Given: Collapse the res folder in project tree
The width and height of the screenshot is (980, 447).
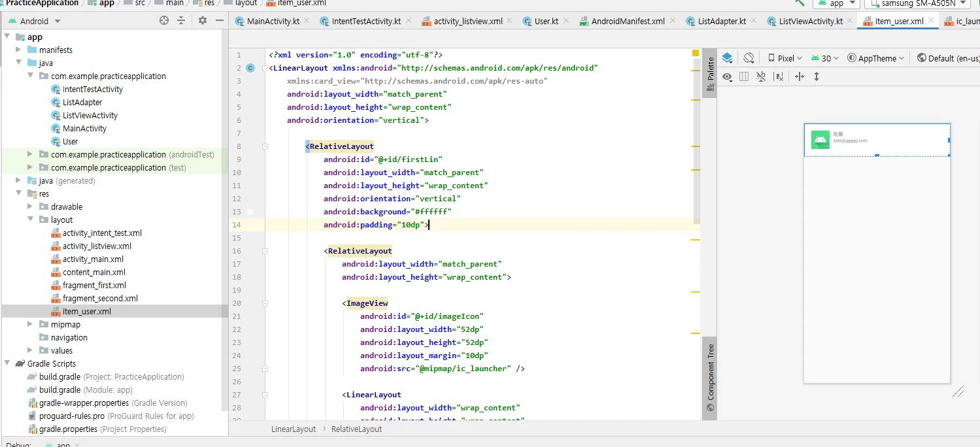Looking at the screenshot, I should point(19,194).
